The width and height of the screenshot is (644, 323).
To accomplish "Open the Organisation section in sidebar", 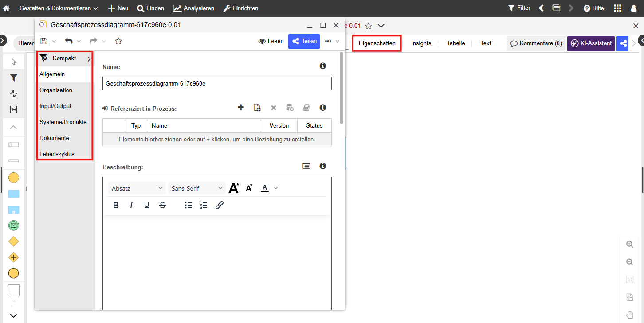I will (x=56, y=90).
